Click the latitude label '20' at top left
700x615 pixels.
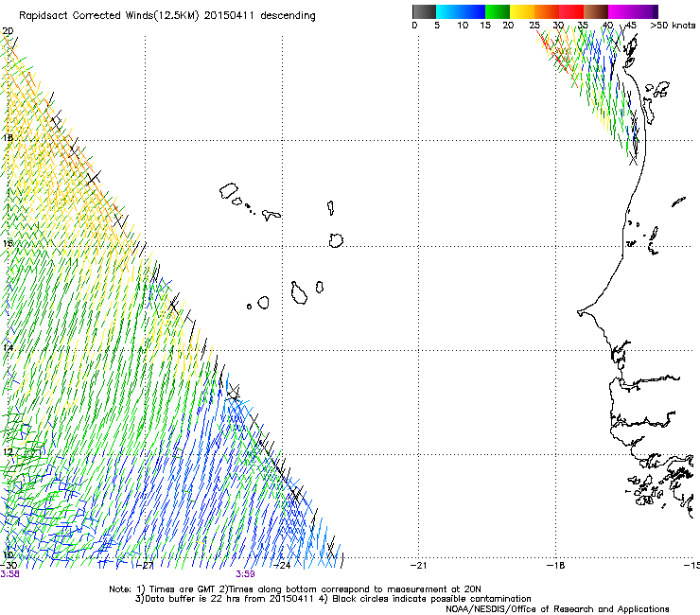pyautogui.click(x=8, y=31)
